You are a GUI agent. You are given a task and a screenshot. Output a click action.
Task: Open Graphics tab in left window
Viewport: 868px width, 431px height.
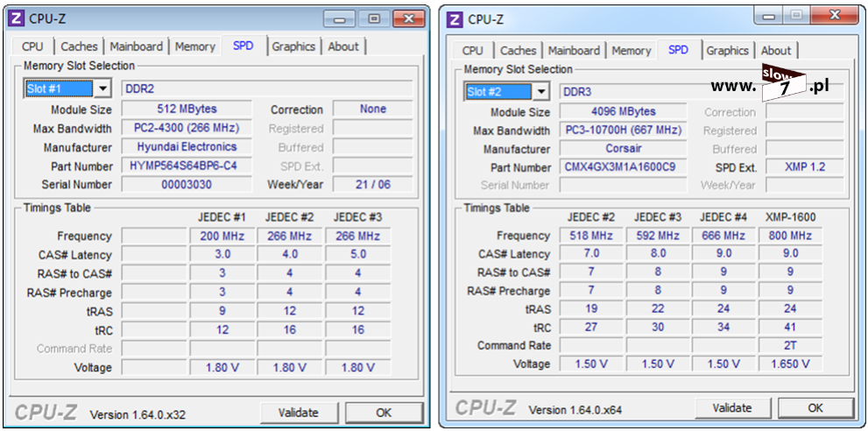[293, 46]
